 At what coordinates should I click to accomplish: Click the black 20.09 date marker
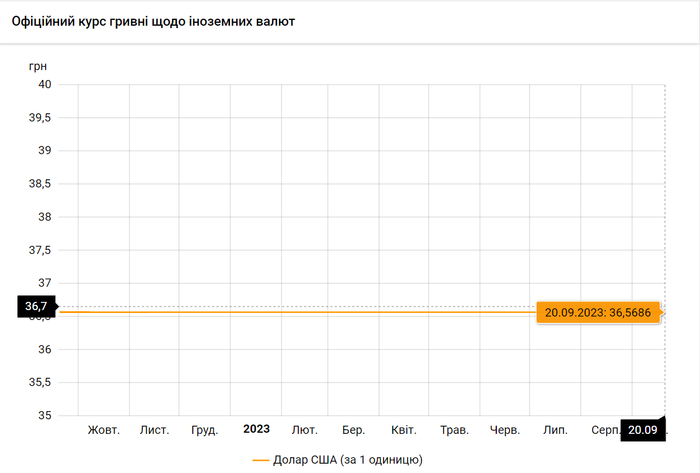[x=641, y=431]
